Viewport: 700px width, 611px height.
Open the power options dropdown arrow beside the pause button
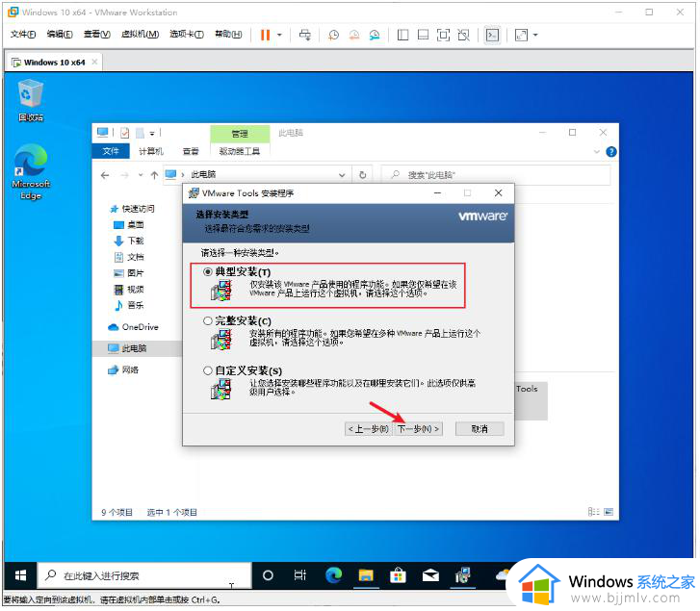pyautogui.click(x=279, y=35)
